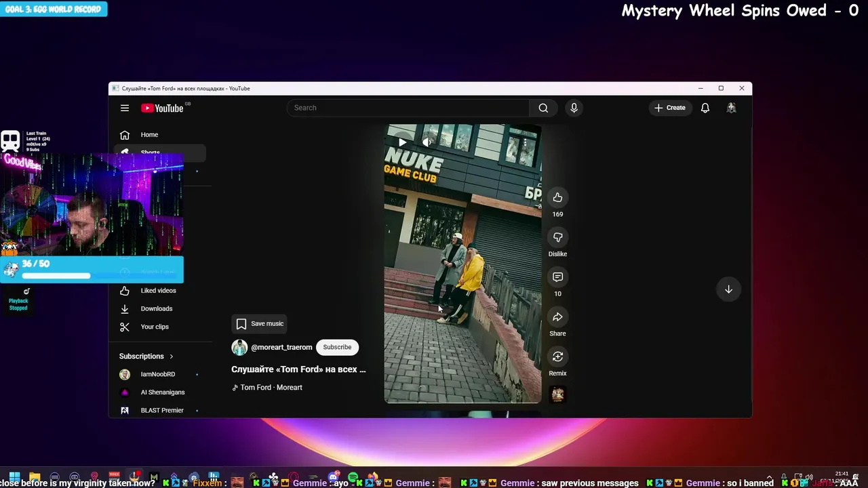Click the Create button

[670, 108]
